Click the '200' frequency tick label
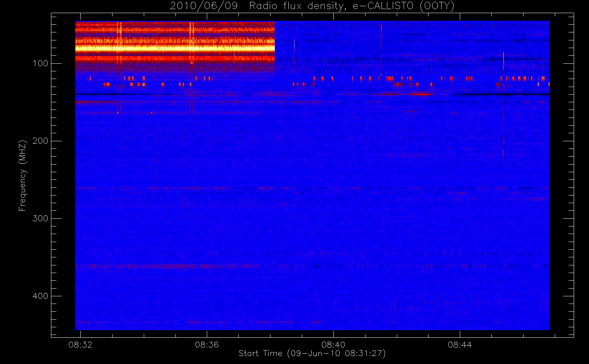The width and height of the screenshot is (589, 364). 40,141
